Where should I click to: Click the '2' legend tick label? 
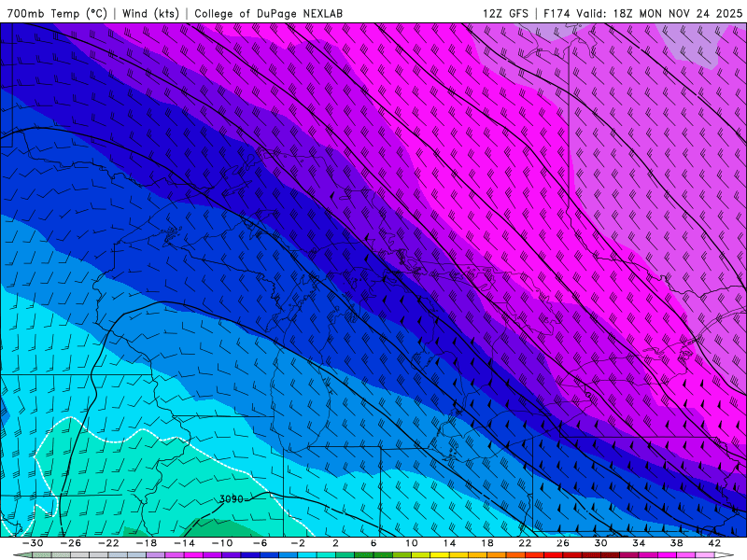click(336, 543)
